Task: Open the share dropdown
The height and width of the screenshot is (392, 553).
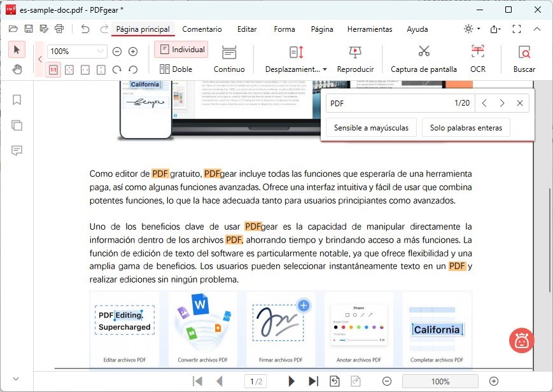Action: [x=496, y=29]
